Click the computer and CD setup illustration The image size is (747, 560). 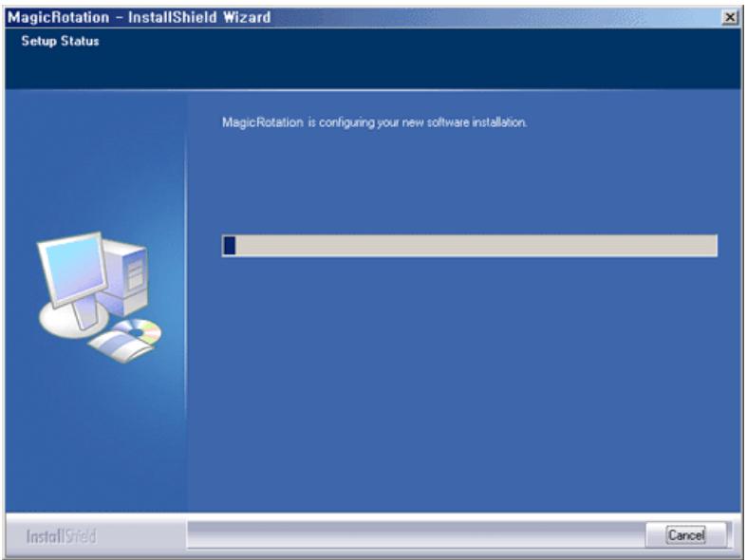(99, 298)
